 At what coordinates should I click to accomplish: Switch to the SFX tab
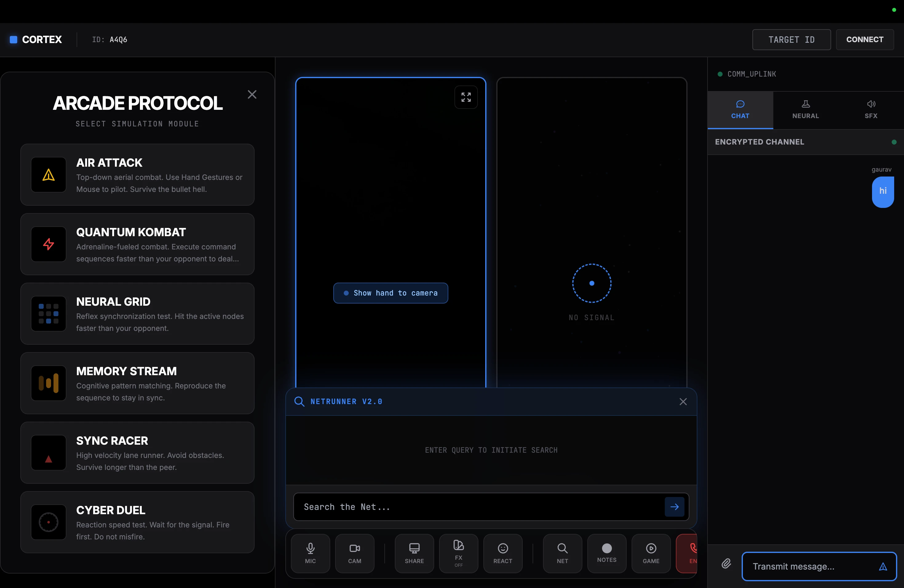870,109
